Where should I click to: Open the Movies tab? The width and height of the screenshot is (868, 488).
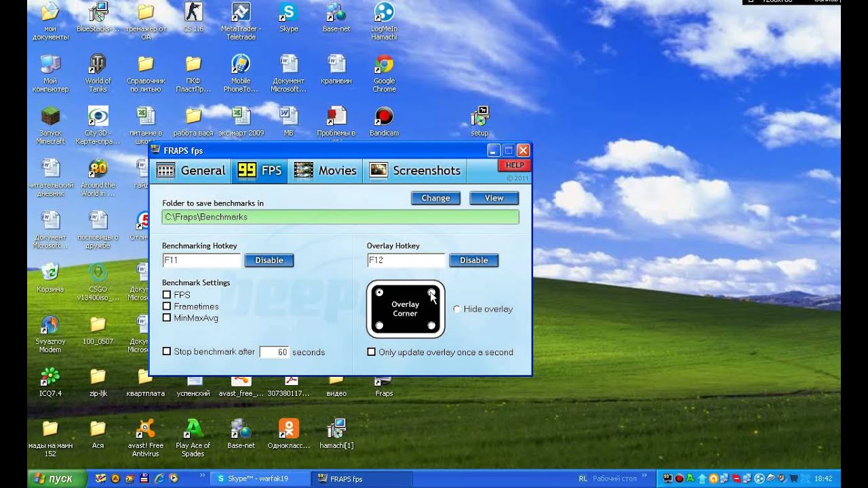pos(325,171)
